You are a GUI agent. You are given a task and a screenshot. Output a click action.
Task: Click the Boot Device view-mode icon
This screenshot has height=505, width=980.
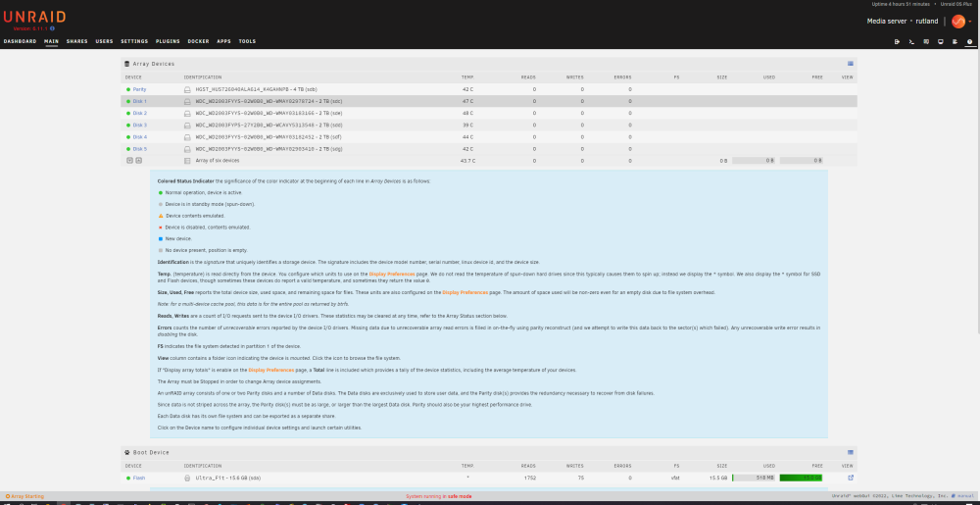tap(851, 452)
